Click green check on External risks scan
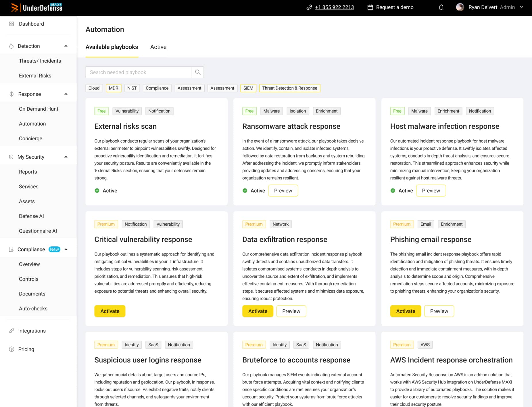 pyautogui.click(x=97, y=191)
